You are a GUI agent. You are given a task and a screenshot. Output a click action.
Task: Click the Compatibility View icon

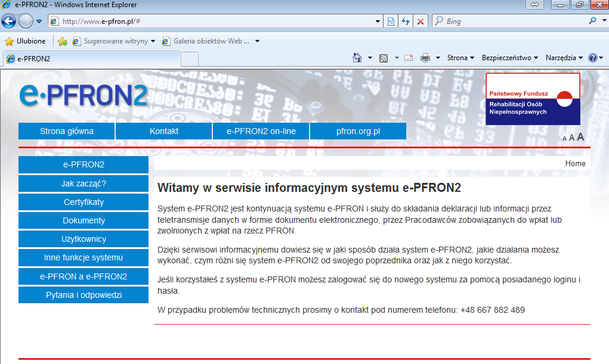tap(391, 21)
